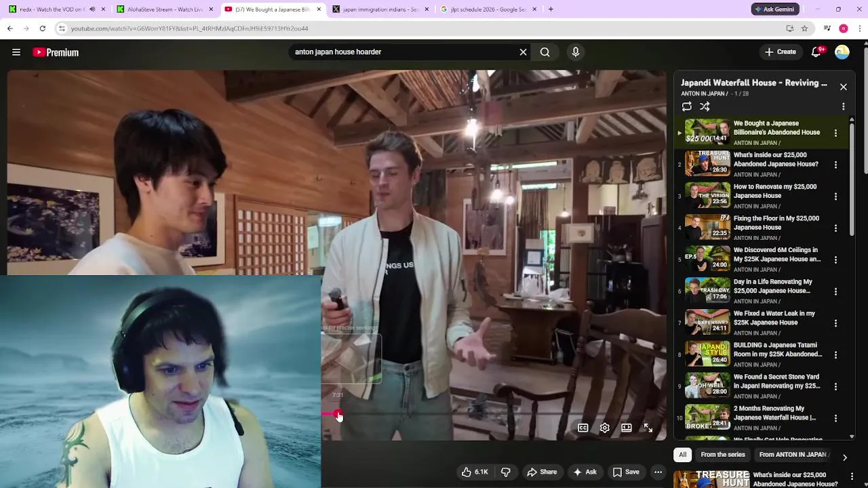Open options for 'How to Renovate my $25,000' item
The width and height of the screenshot is (868, 488).
835,197
